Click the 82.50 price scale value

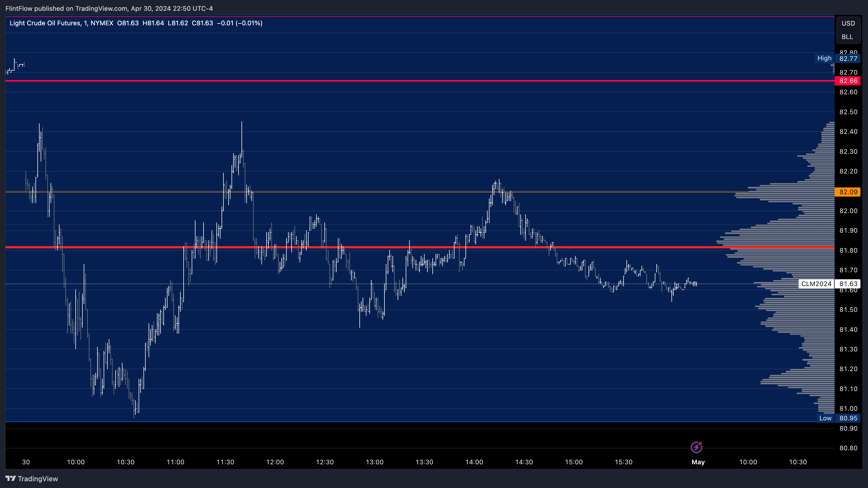(848, 112)
